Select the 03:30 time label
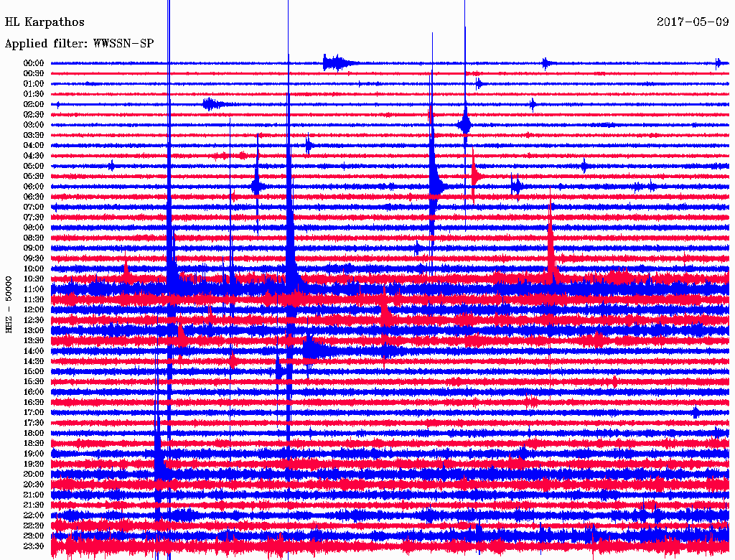 coord(34,135)
